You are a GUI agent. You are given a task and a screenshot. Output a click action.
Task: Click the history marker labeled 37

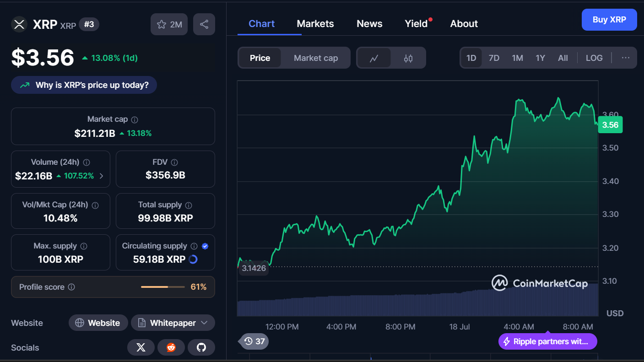254,341
